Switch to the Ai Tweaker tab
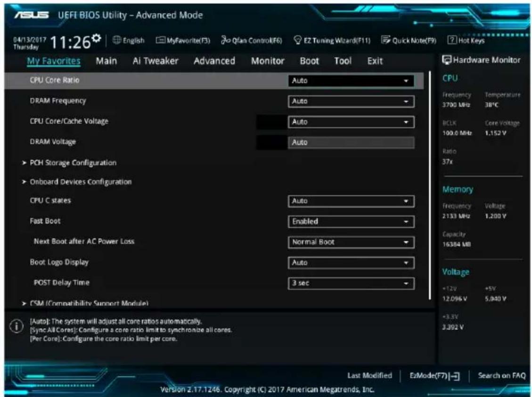 156,61
